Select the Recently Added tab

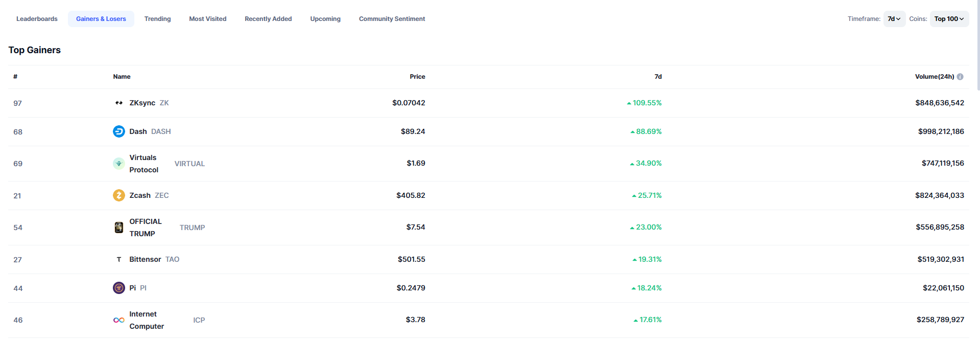[268, 19]
